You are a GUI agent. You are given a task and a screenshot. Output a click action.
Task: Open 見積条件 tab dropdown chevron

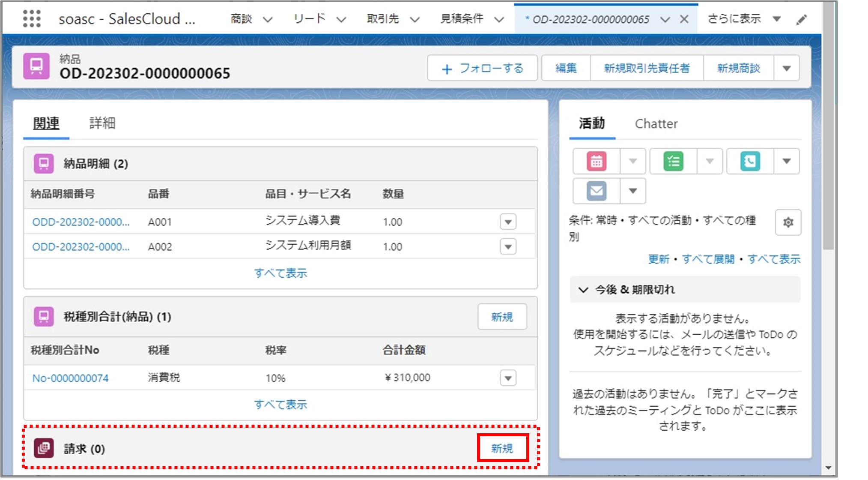499,20
